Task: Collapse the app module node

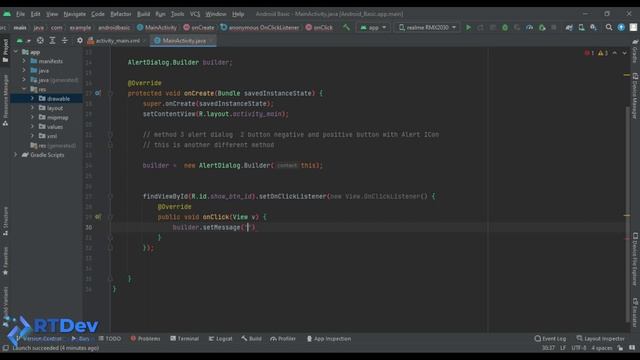Action: click(16, 52)
